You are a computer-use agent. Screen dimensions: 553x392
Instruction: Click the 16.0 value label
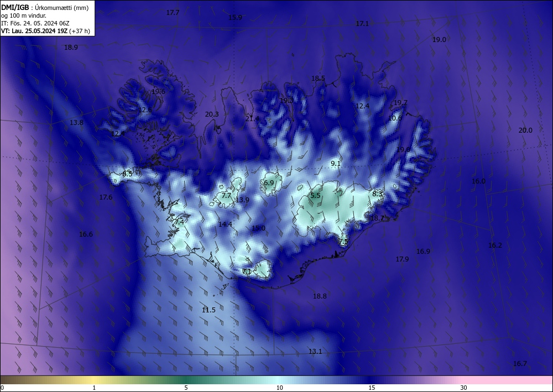pyautogui.click(x=478, y=181)
